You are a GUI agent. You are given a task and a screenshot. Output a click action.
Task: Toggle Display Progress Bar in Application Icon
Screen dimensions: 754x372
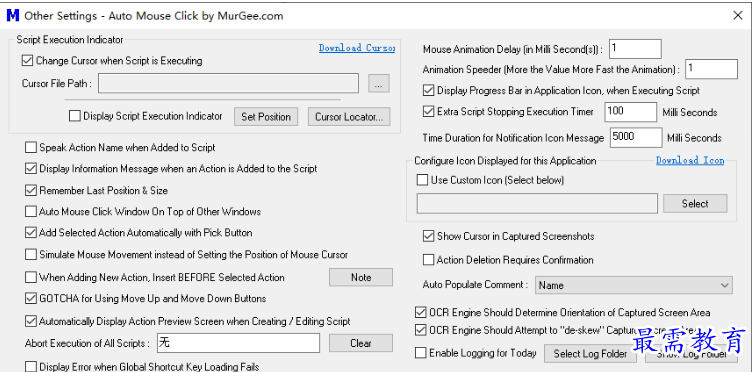[x=428, y=90]
